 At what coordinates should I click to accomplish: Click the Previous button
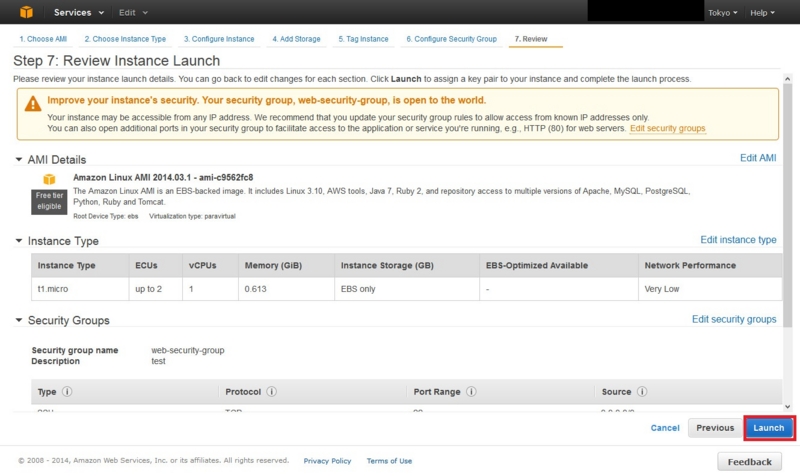tap(715, 428)
